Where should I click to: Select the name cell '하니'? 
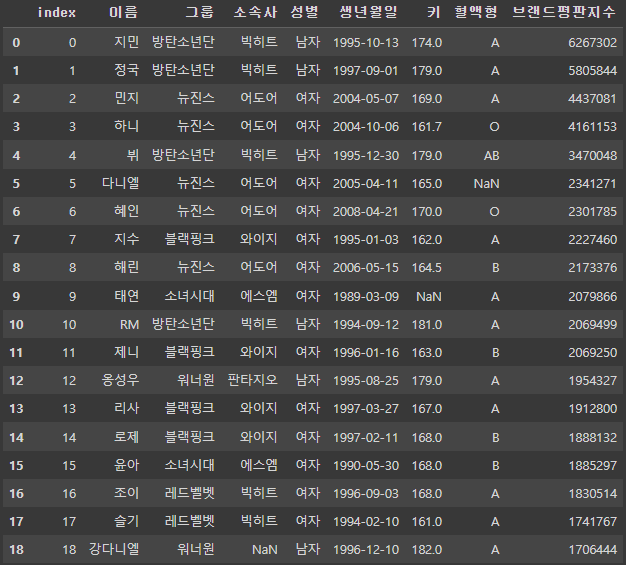coord(127,126)
